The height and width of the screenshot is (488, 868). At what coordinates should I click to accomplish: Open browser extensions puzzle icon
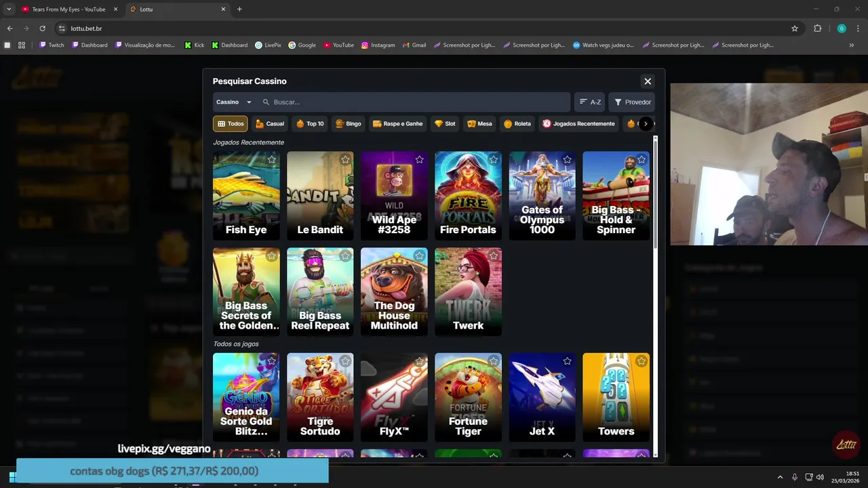click(817, 28)
